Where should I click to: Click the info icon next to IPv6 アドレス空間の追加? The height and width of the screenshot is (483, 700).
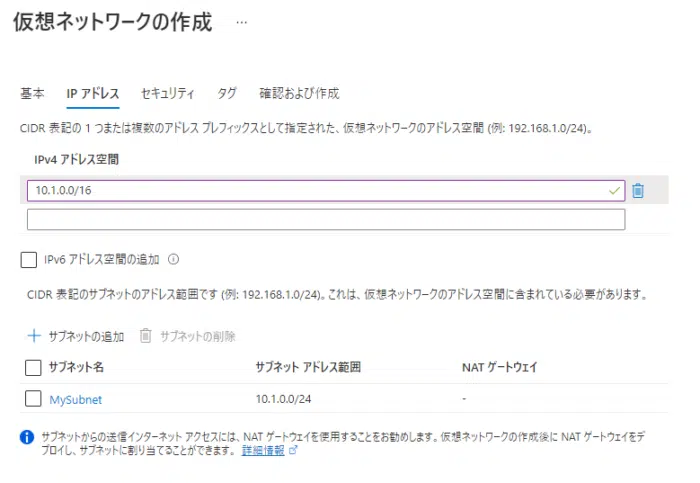[x=173, y=259]
